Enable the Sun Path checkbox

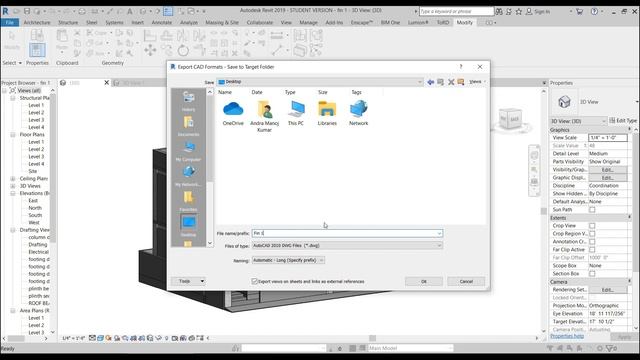[x=592, y=210]
